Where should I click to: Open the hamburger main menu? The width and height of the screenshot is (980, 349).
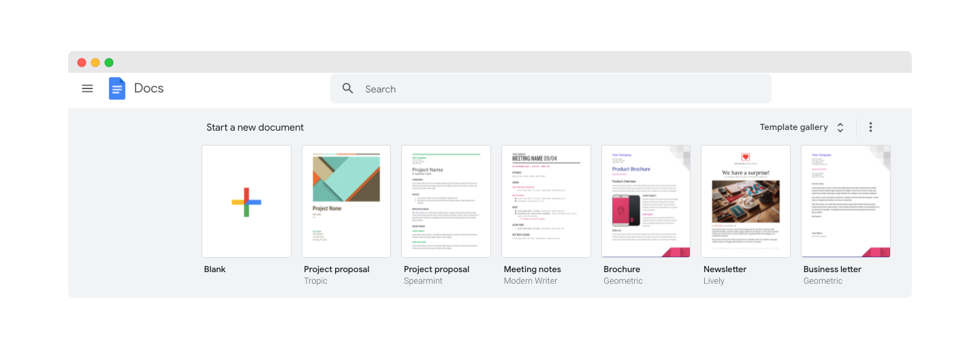[87, 88]
